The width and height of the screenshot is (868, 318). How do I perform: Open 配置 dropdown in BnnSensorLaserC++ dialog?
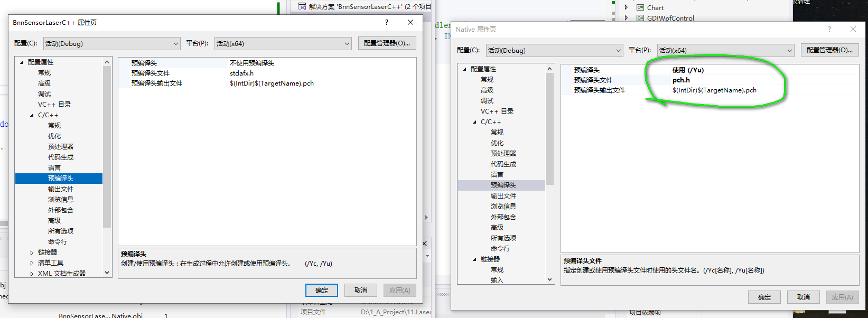pos(111,44)
